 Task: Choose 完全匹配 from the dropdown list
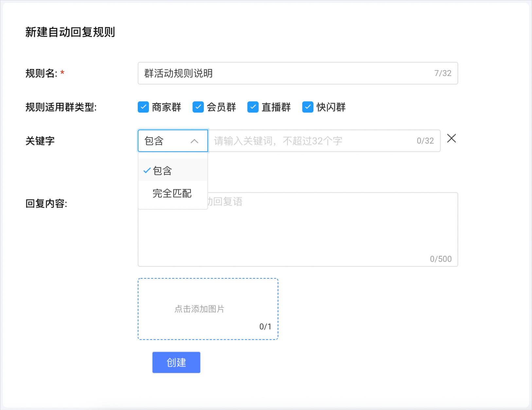[x=173, y=193]
